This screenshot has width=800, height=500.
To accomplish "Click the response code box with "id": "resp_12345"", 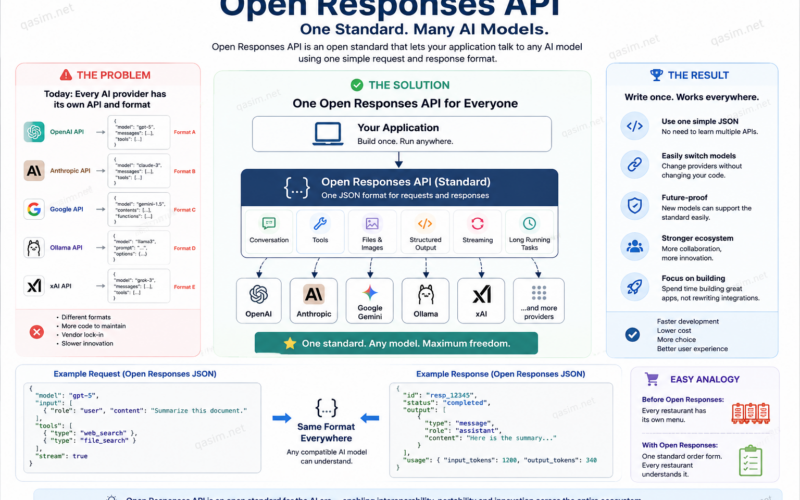I will [501, 430].
